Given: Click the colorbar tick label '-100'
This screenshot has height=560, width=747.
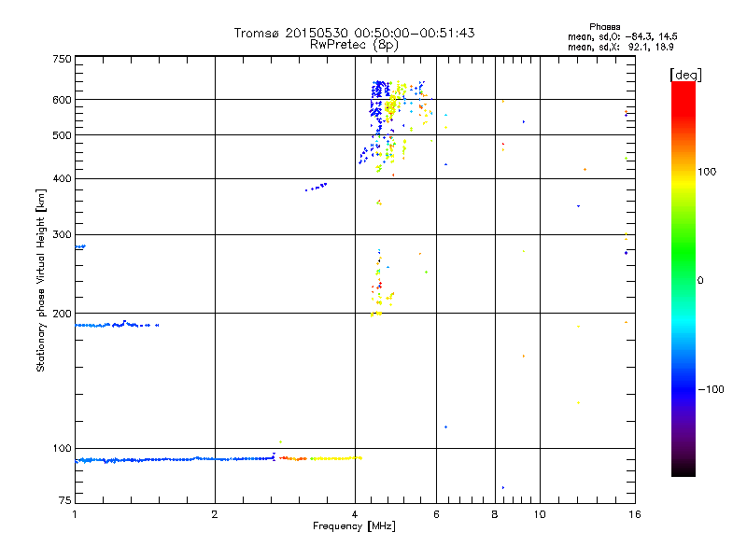Looking at the screenshot, I should click(x=711, y=389).
